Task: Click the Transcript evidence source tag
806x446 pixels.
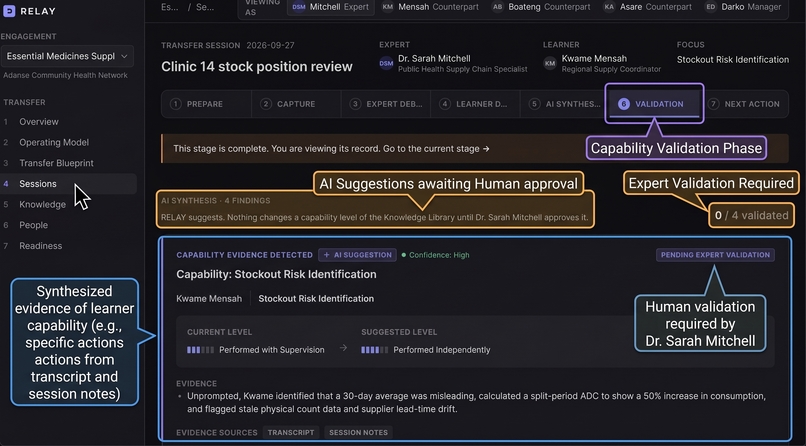Action: (x=291, y=432)
